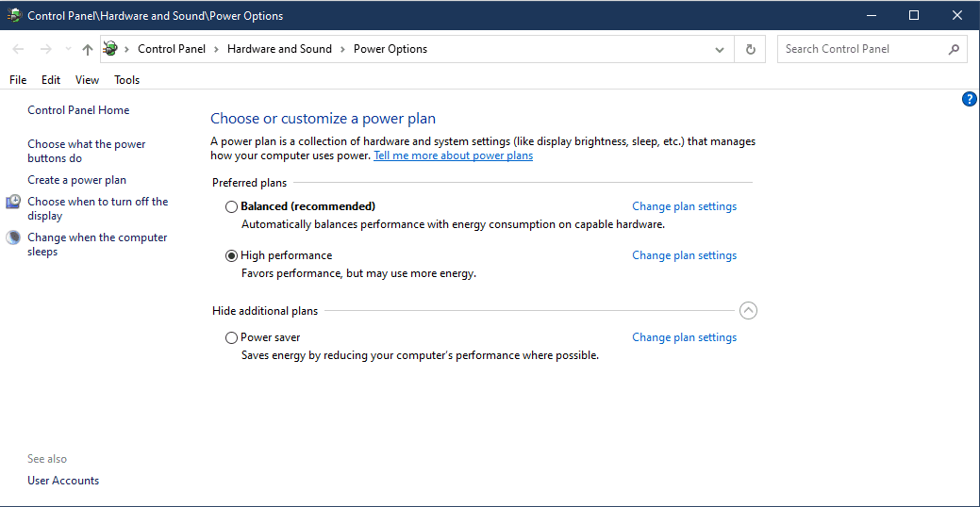Click Change plan settings for Power saver
980x507 pixels.
coord(684,337)
